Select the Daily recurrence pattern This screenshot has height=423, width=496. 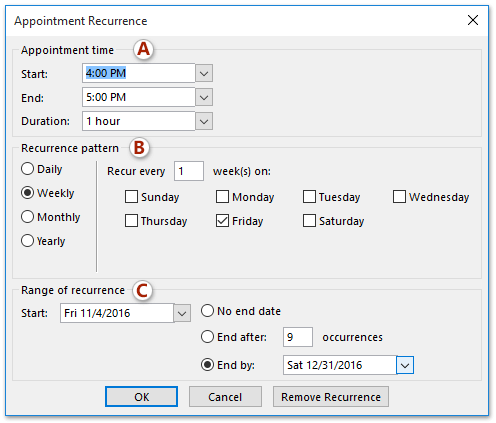(27, 169)
